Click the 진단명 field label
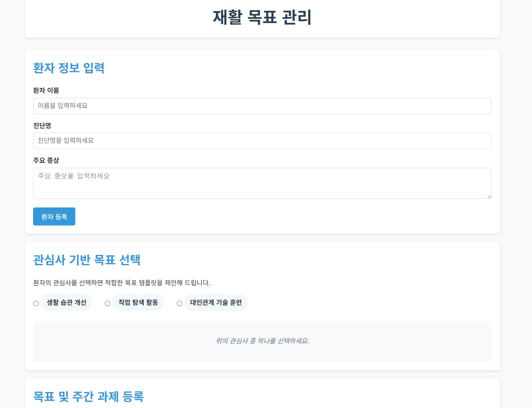The image size is (532, 408). coord(42,126)
